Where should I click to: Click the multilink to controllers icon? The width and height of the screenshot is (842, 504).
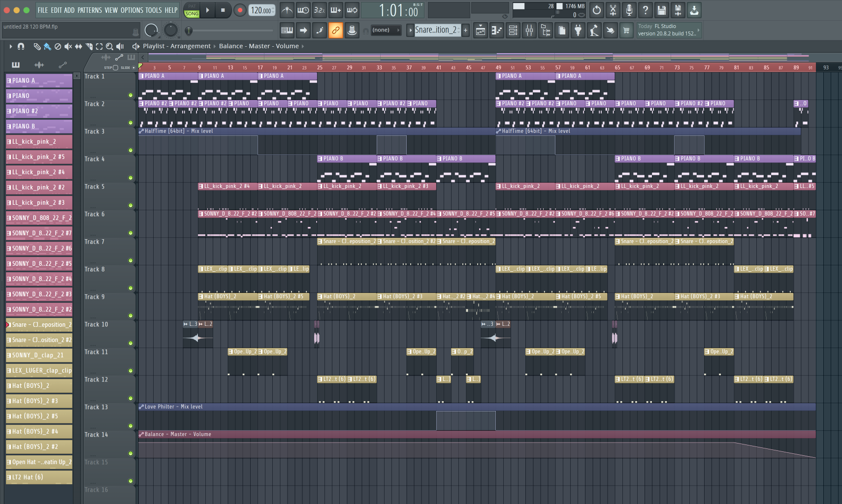352,31
